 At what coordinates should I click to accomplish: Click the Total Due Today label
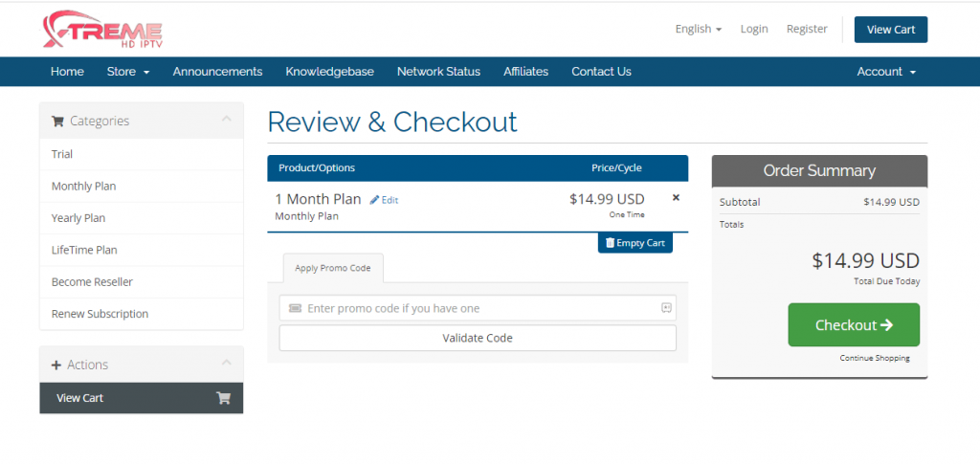887,281
